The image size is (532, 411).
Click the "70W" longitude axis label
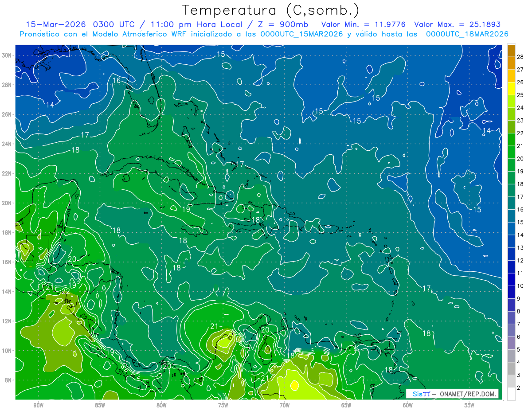[x=285, y=405]
